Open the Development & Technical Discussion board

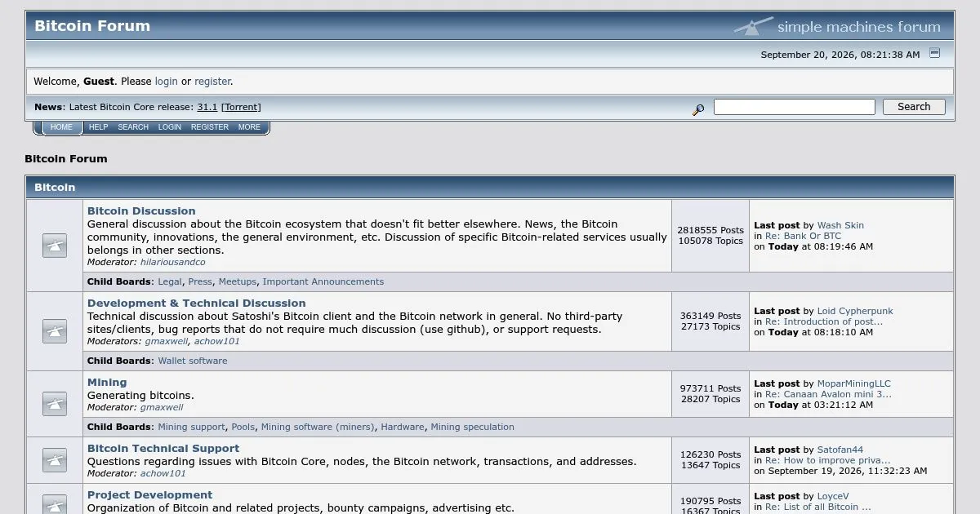[197, 303]
